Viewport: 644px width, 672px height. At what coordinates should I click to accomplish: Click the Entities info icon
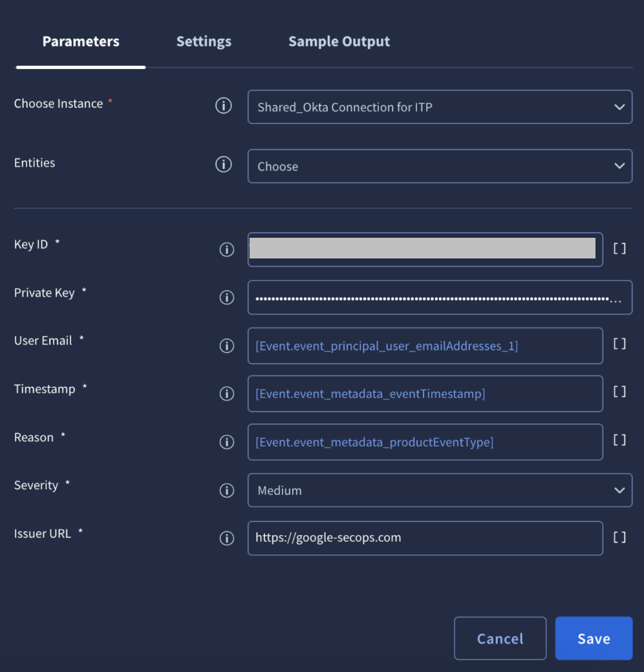(x=224, y=164)
